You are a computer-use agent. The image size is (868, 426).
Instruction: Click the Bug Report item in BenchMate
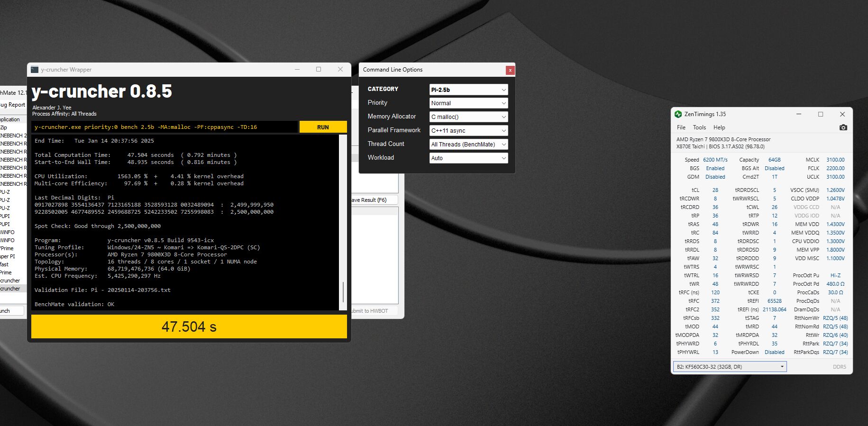[13, 105]
